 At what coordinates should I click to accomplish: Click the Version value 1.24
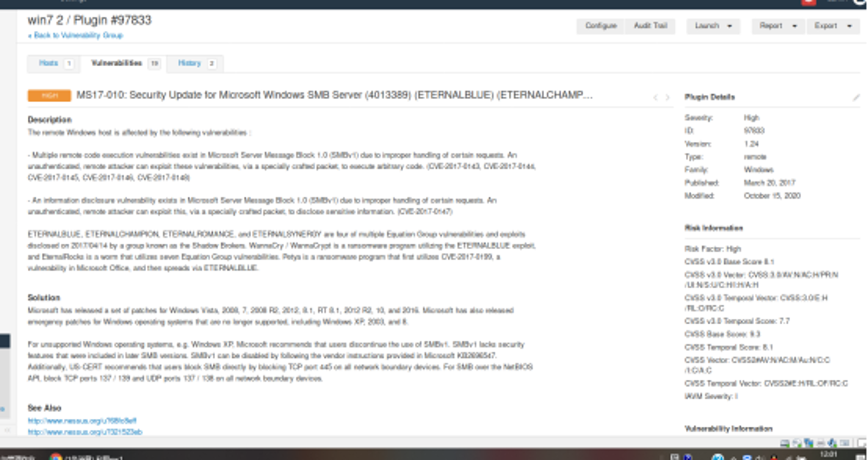pos(751,144)
